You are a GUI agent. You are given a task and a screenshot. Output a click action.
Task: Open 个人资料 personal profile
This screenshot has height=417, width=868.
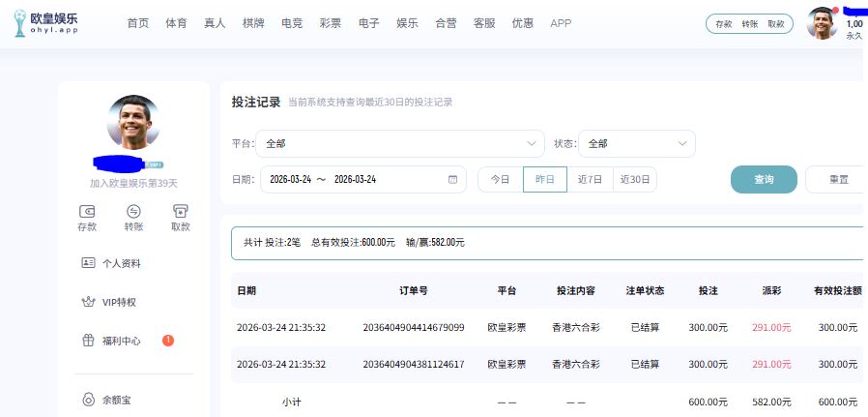point(122,263)
